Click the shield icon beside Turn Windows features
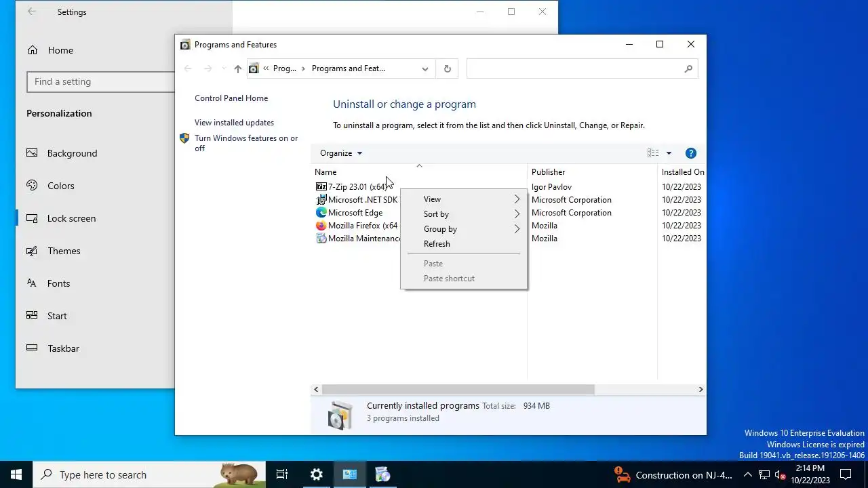 point(184,138)
